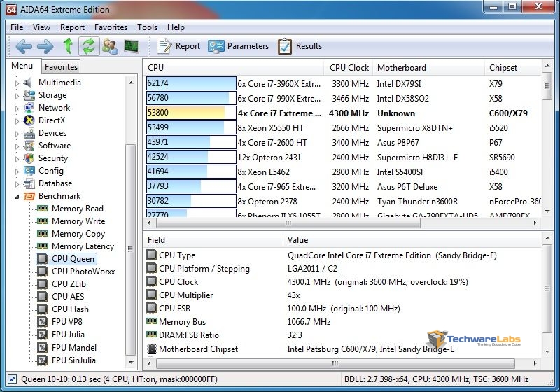Click the green Up arrow icon

68,47
